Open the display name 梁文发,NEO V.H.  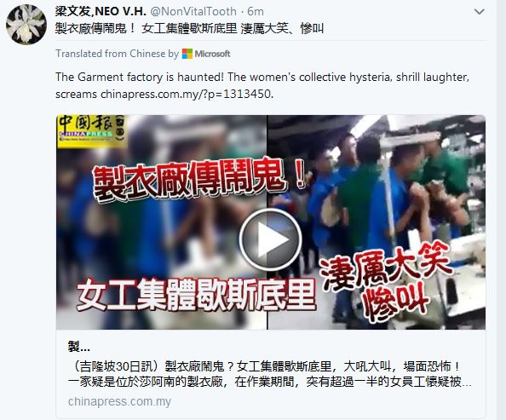coord(101,11)
